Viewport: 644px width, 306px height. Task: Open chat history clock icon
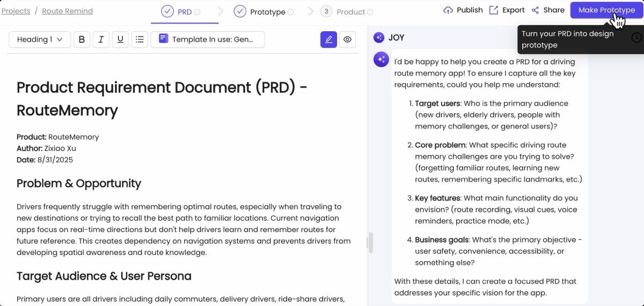(x=636, y=38)
